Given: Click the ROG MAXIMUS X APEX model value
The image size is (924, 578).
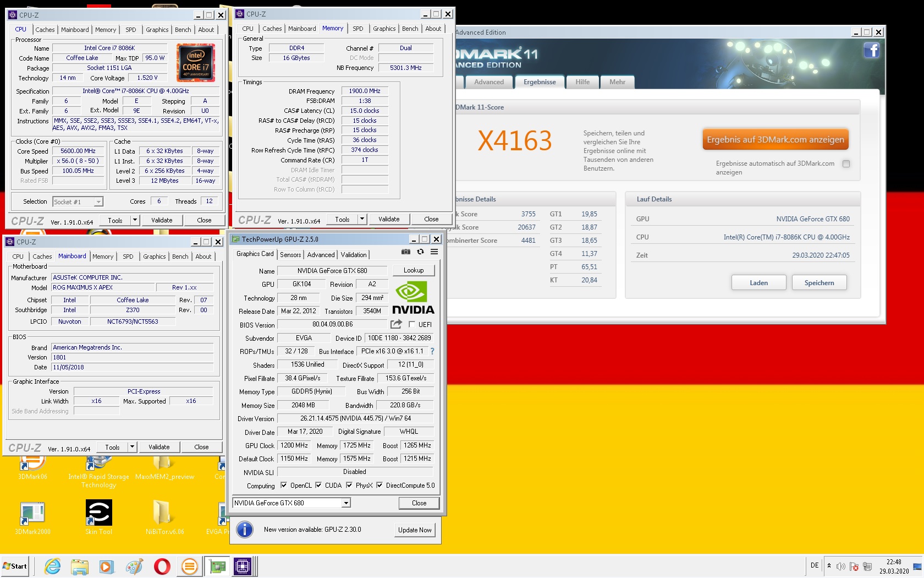Looking at the screenshot, I should [x=103, y=287].
